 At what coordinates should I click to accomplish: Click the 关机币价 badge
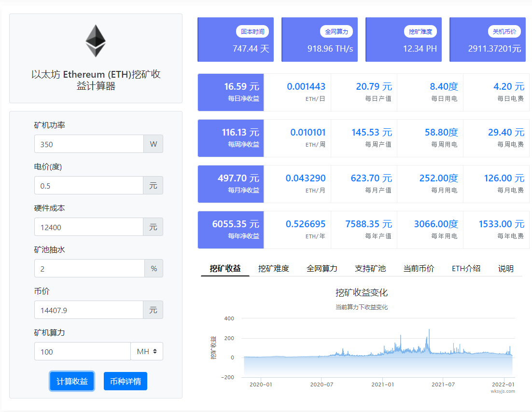(504, 31)
